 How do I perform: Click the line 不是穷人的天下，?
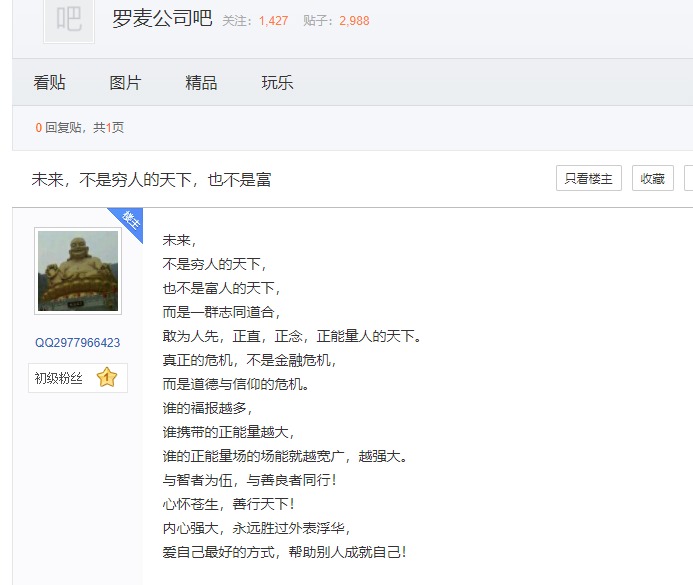click(214, 264)
